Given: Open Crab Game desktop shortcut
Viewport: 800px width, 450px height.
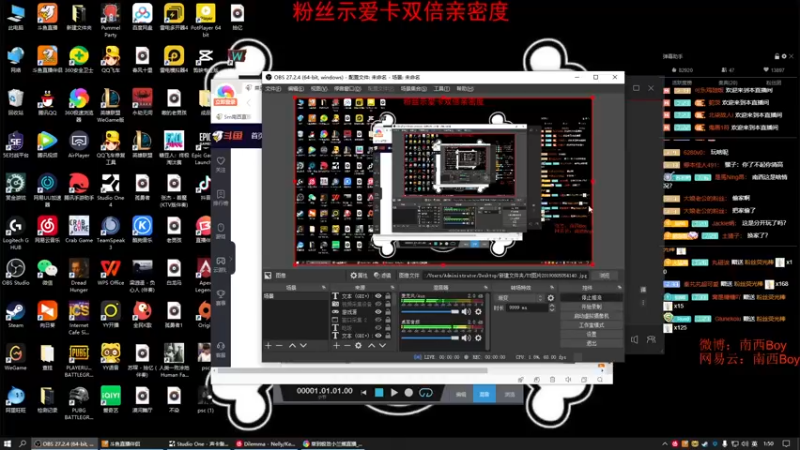Looking at the screenshot, I should 79,229.
